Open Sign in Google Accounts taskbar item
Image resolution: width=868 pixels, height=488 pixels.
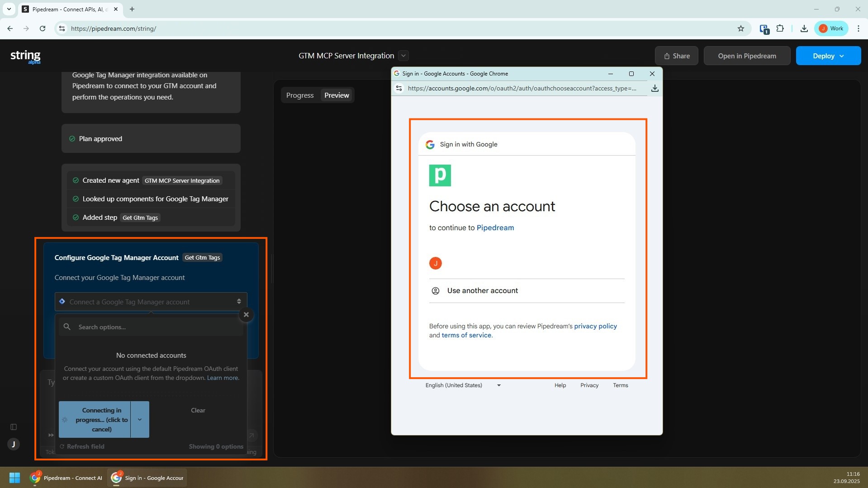click(147, 478)
